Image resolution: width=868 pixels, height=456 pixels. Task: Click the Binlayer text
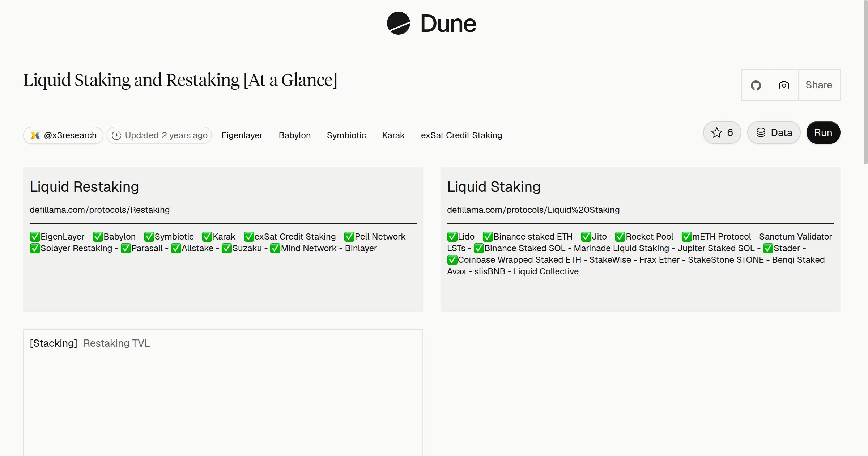coord(361,248)
